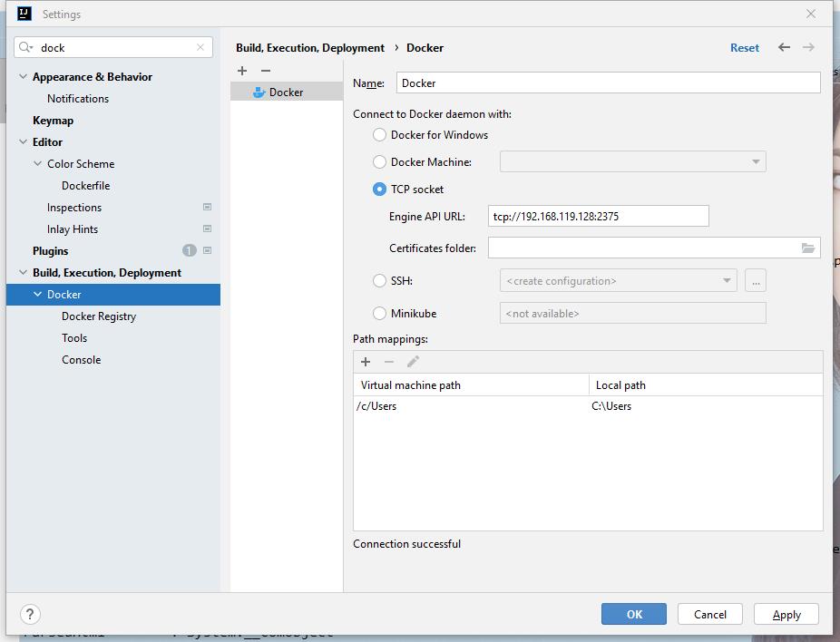Open the Plugins settings page
Image resolution: width=840 pixels, height=642 pixels.
tap(51, 250)
